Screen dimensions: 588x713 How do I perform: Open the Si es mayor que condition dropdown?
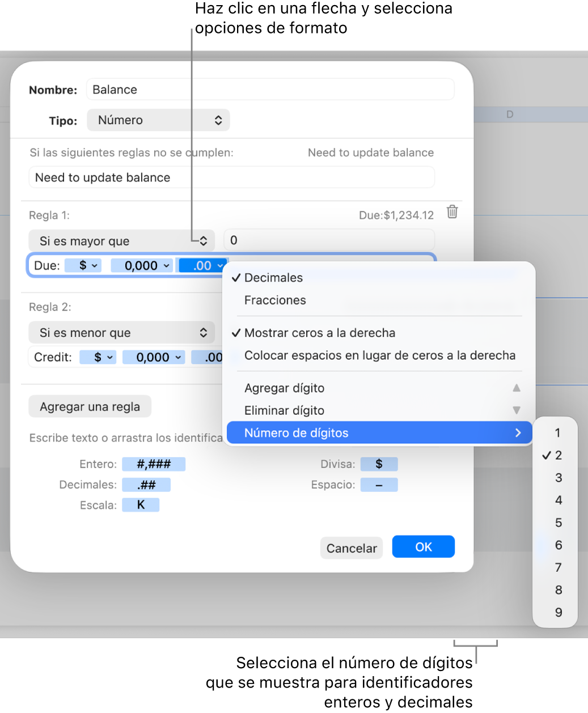[x=121, y=241]
